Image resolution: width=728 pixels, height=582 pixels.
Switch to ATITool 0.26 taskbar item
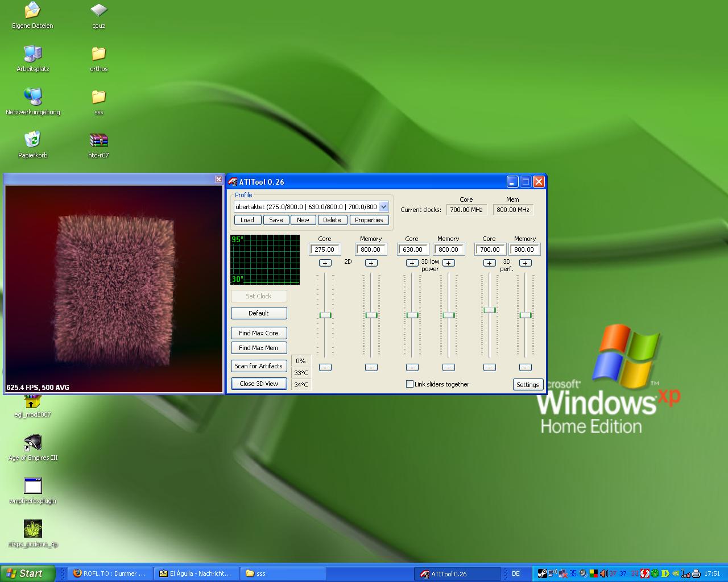[x=458, y=573]
